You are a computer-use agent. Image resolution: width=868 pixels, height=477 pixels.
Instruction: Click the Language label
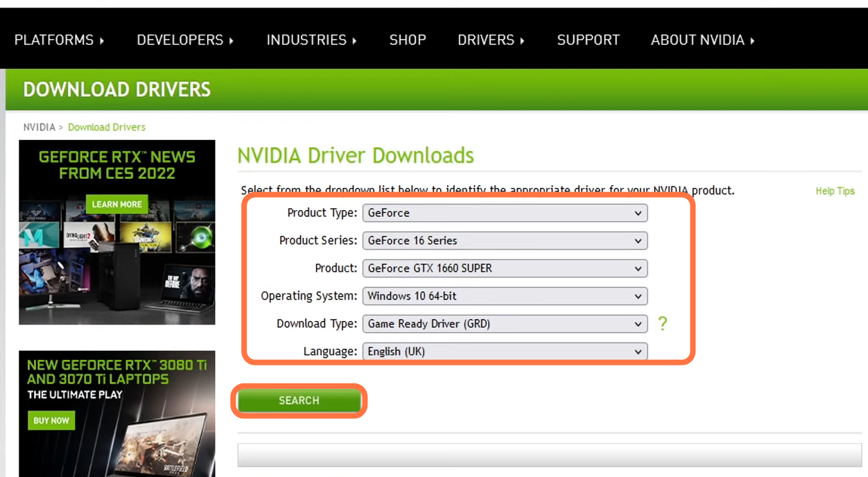(330, 352)
